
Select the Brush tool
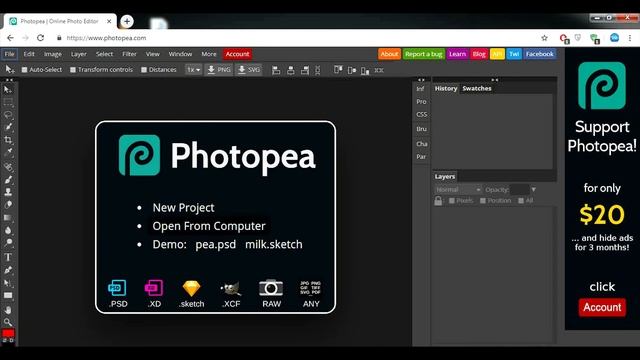tap(8, 179)
